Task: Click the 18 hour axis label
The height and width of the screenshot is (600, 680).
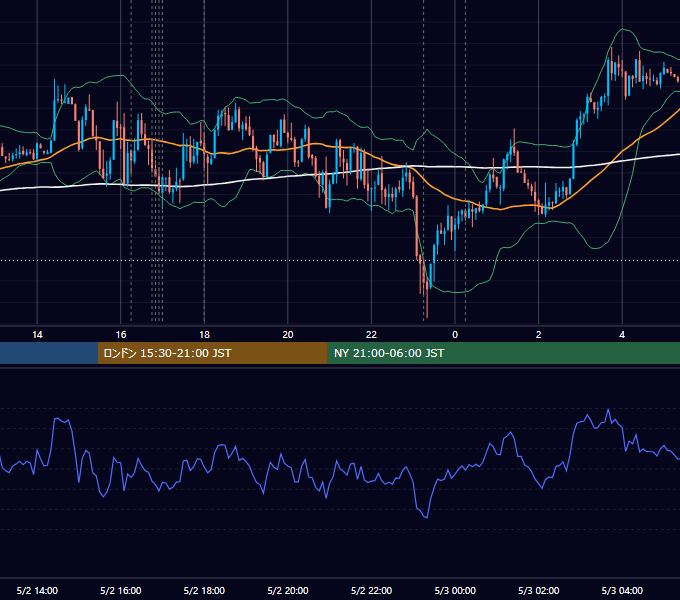Action: (x=204, y=335)
